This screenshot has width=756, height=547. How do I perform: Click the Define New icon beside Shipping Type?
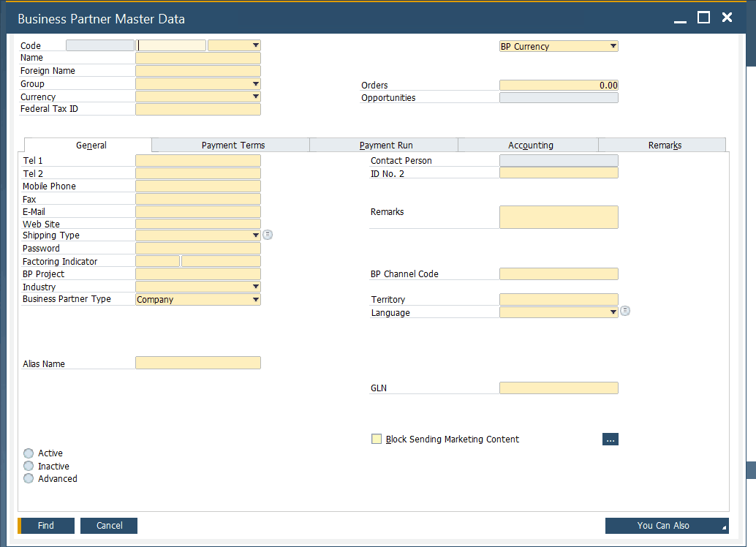point(267,235)
